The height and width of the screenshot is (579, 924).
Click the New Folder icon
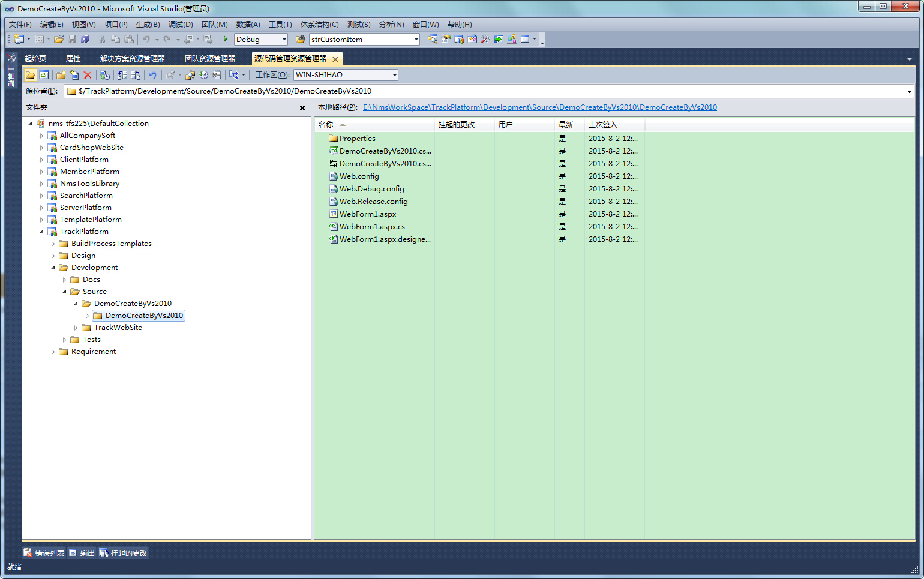coord(61,75)
